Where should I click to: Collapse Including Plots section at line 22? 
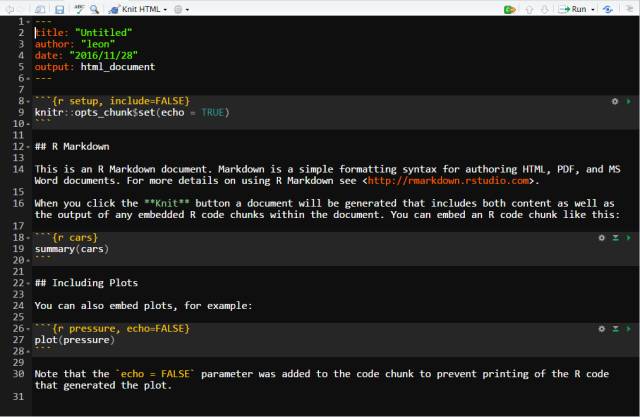point(28,283)
